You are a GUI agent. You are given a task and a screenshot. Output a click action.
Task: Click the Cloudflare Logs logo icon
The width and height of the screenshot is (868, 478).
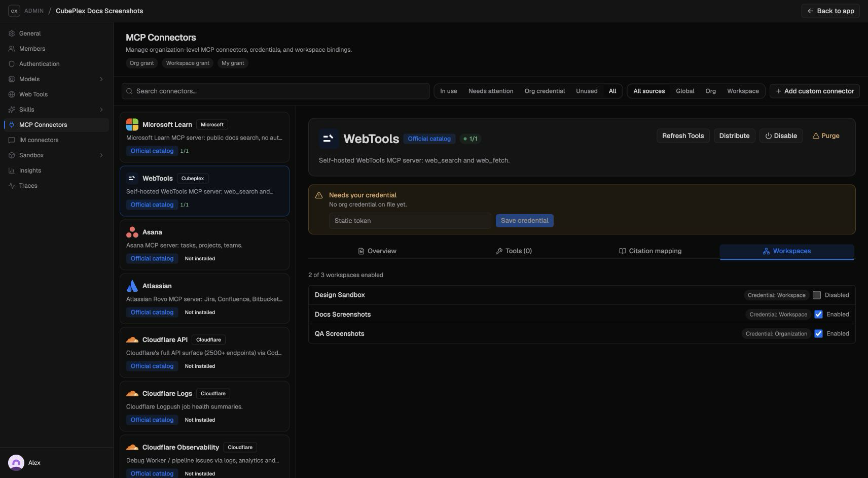(132, 393)
